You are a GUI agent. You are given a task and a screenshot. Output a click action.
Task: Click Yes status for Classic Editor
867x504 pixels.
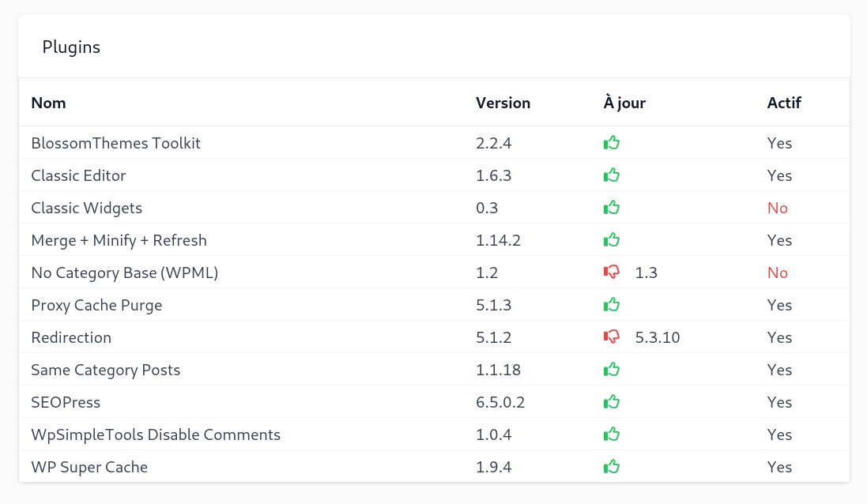[x=779, y=175]
